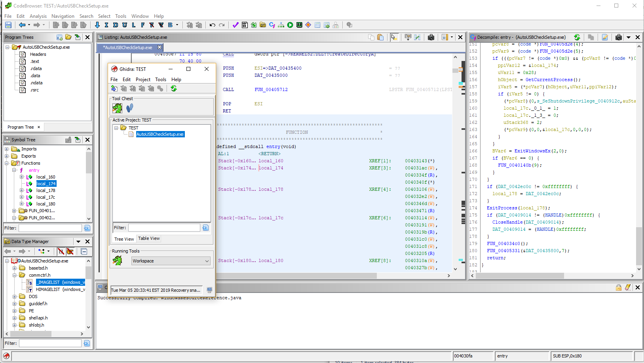Open the back navigation history dropdown arrow
Screen dimensions: 644x363
(29, 25)
